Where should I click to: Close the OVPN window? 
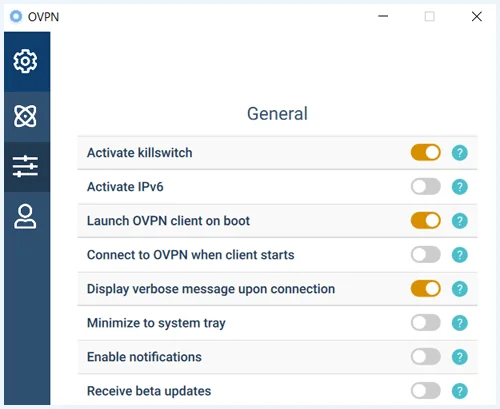(x=477, y=16)
